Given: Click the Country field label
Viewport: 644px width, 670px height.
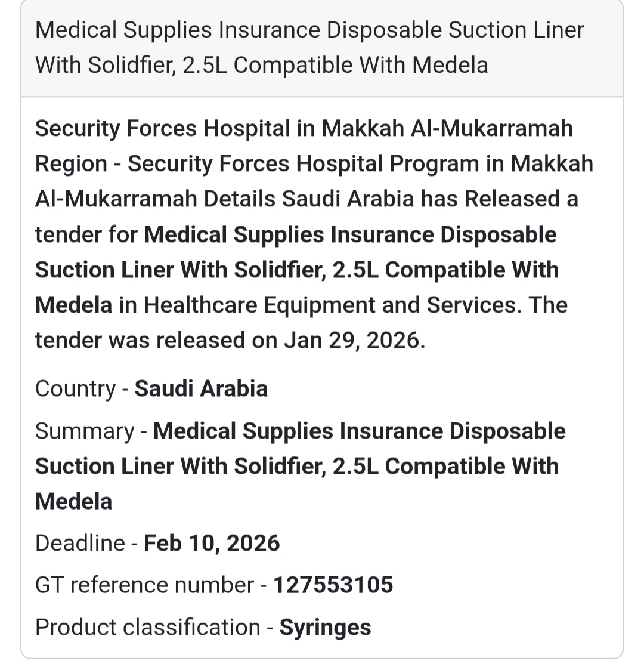Looking at the screenshot, I should tap(75, 388).
